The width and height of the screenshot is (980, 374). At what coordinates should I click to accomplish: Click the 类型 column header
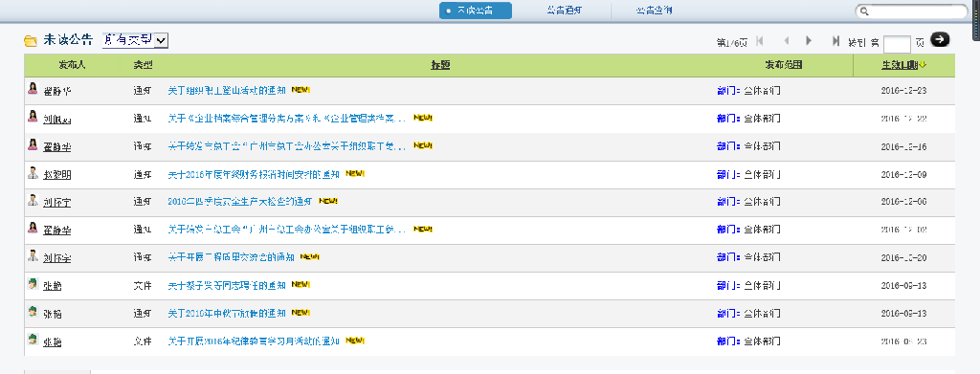[x=143, y=65]
